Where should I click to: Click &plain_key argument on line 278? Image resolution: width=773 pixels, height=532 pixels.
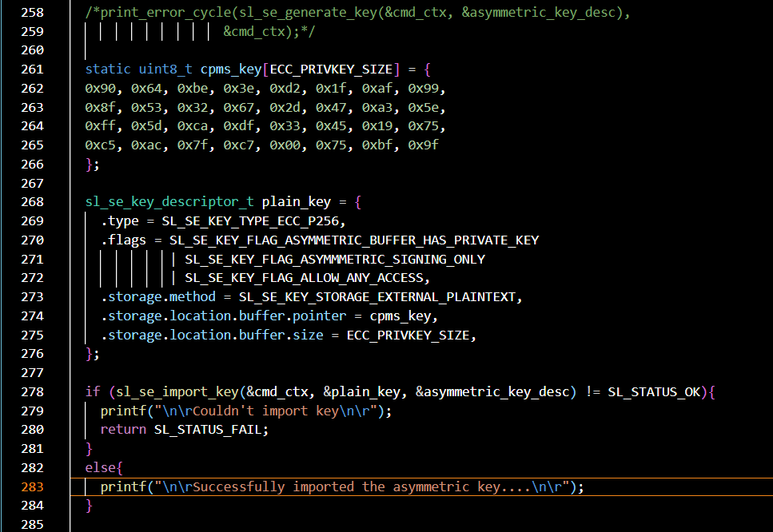click(x=362, y=392)
